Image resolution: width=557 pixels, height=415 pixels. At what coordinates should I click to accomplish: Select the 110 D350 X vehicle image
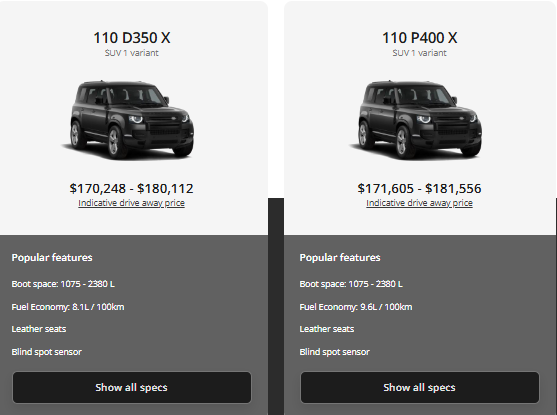coord(129,120)
